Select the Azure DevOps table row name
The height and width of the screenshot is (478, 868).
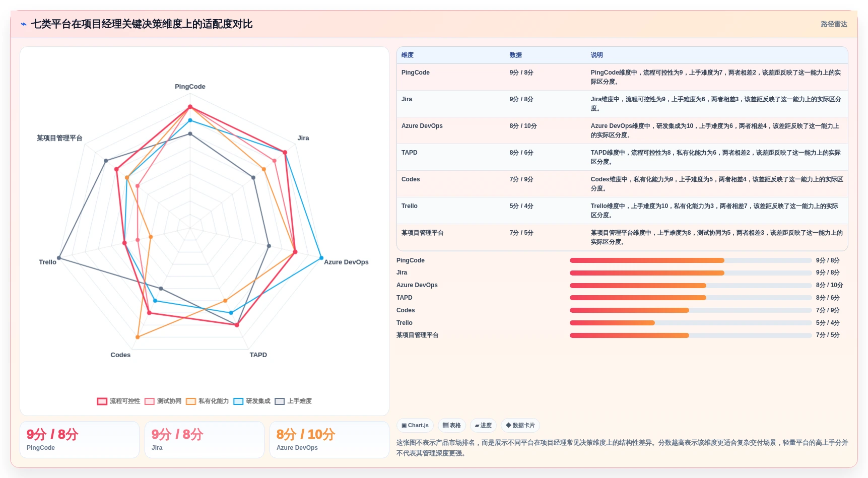pyautogui.click(x=422, y=126)
